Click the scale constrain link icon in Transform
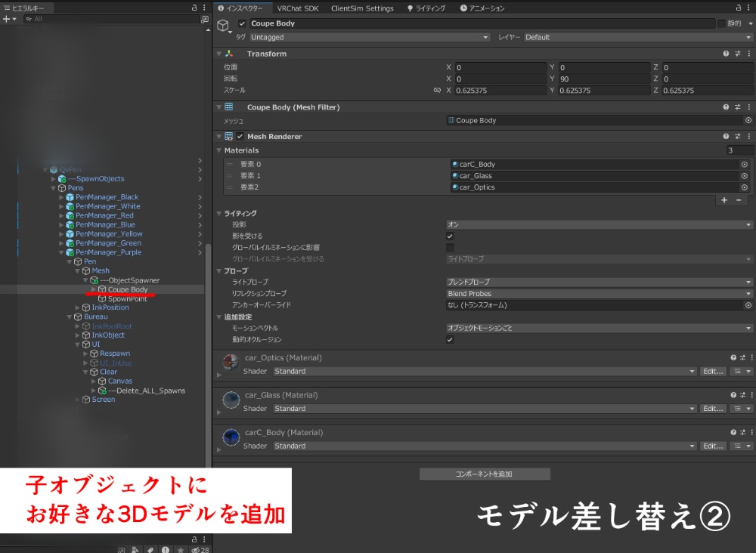756x553 pixels. point(436,90)
